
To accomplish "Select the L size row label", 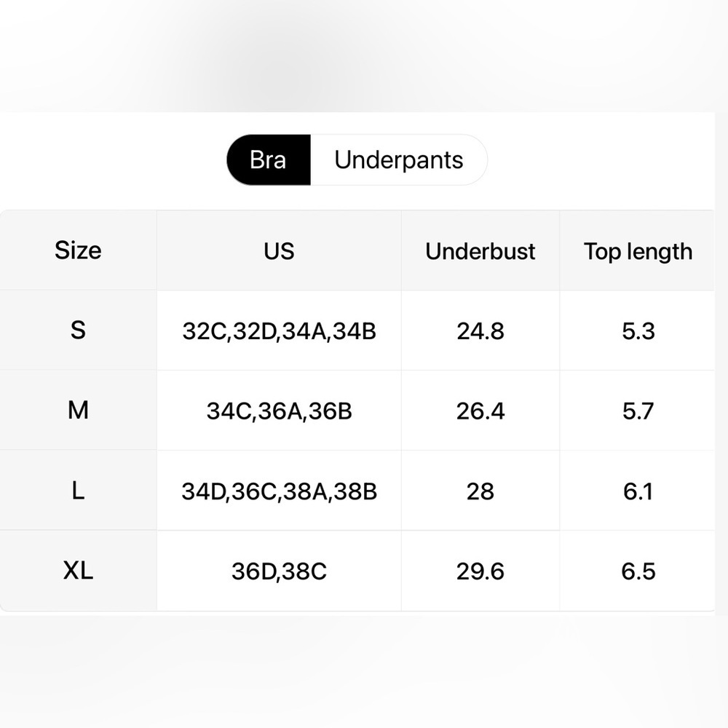I will tap(78, 490).
